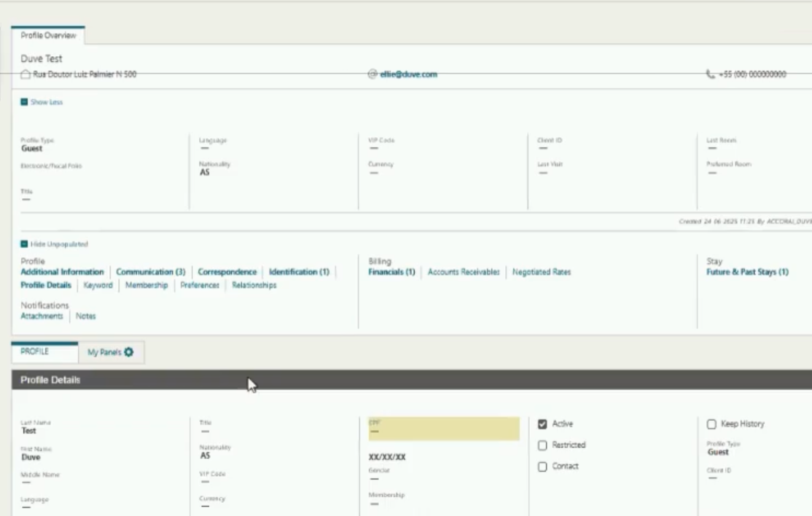The width and height of the screenshot is (812, 516).
Task: Open the Correspondence link
Action: coord(227,272)
